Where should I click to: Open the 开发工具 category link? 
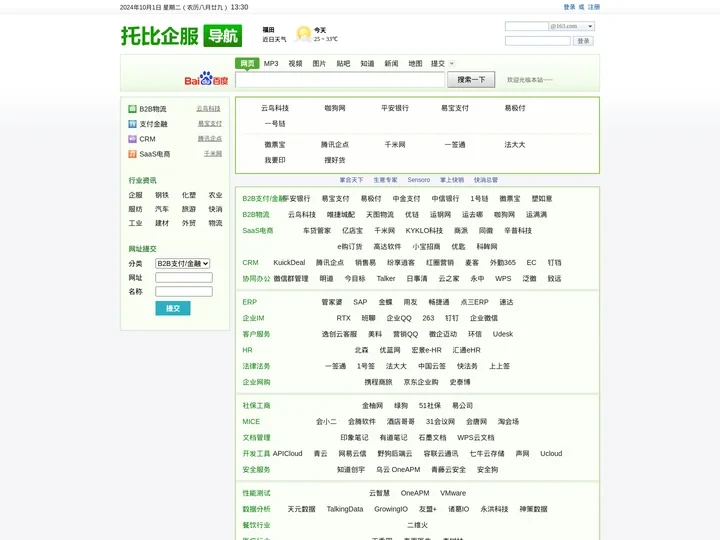tap(256, 454)
